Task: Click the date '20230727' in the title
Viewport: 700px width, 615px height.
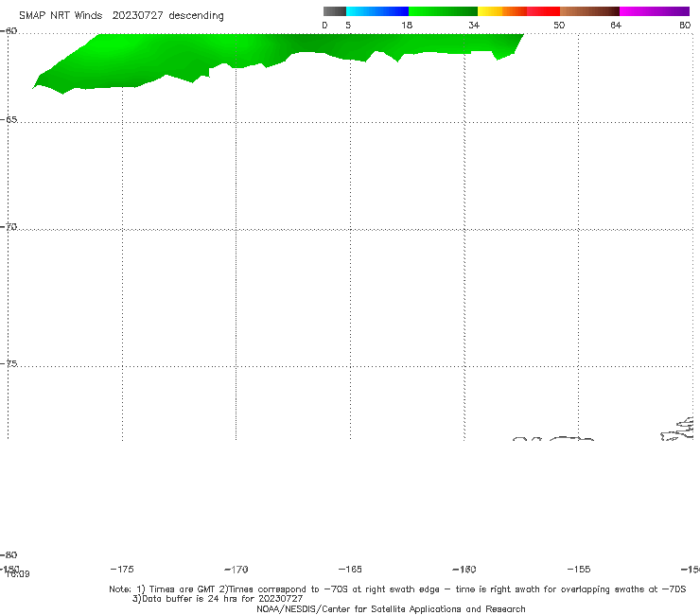Action: point(137,16)
